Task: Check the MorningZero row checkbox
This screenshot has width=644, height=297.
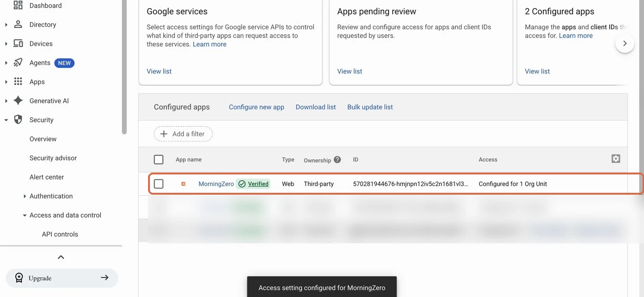Action: click(159, 184)
